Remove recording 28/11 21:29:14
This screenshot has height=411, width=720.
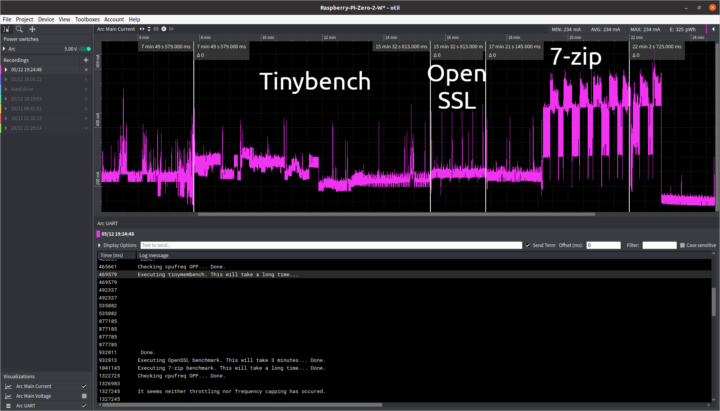coord(86,128)
